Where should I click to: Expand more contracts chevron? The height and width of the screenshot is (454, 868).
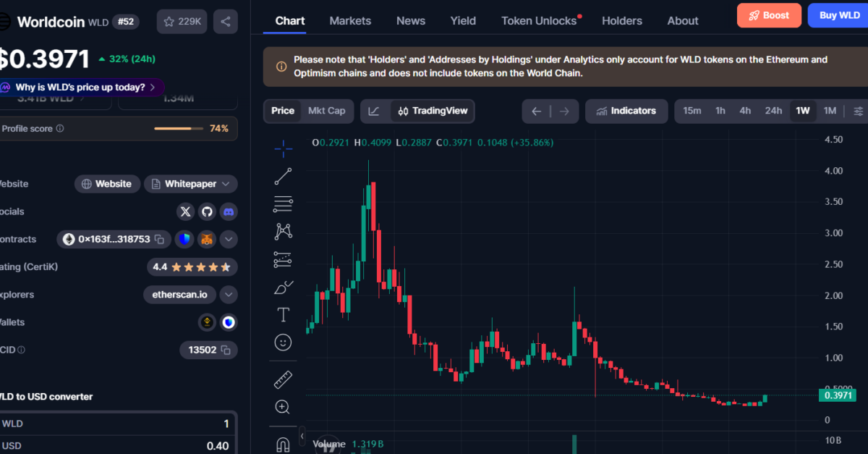point(229,239)
